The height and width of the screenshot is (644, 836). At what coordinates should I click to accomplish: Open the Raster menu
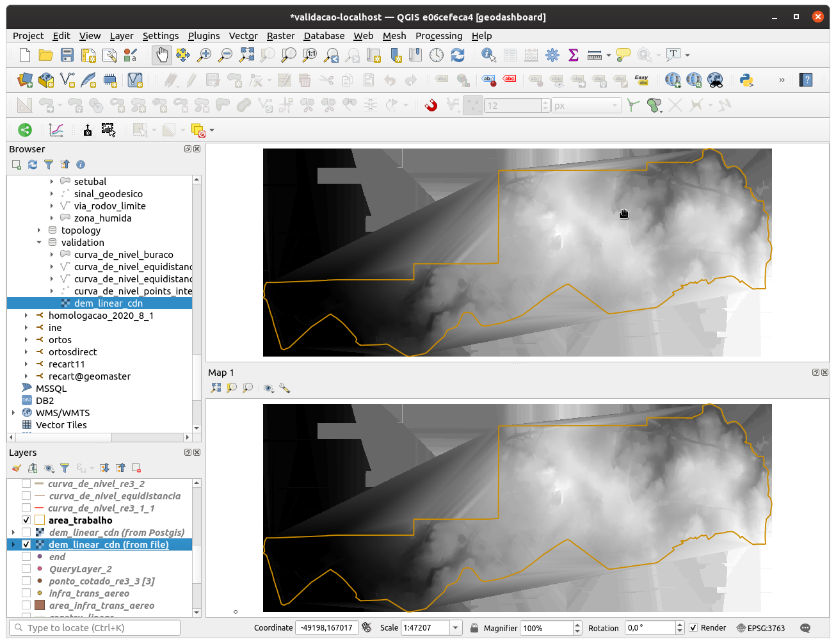[280, 36]
